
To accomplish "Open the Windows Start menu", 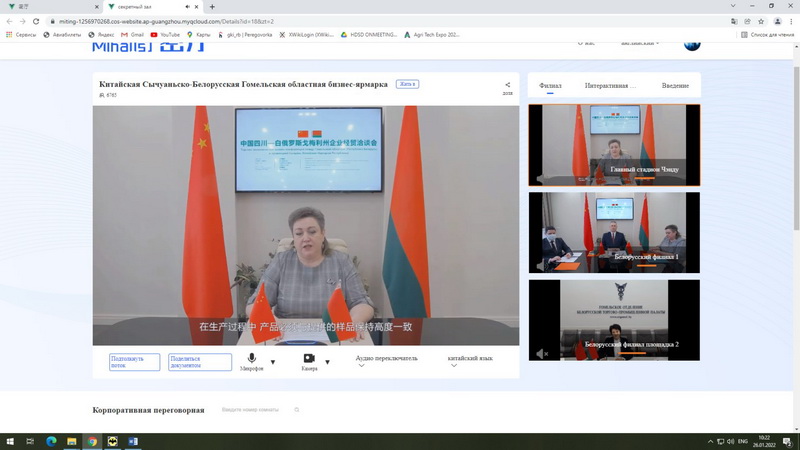I will click(10, 441).
